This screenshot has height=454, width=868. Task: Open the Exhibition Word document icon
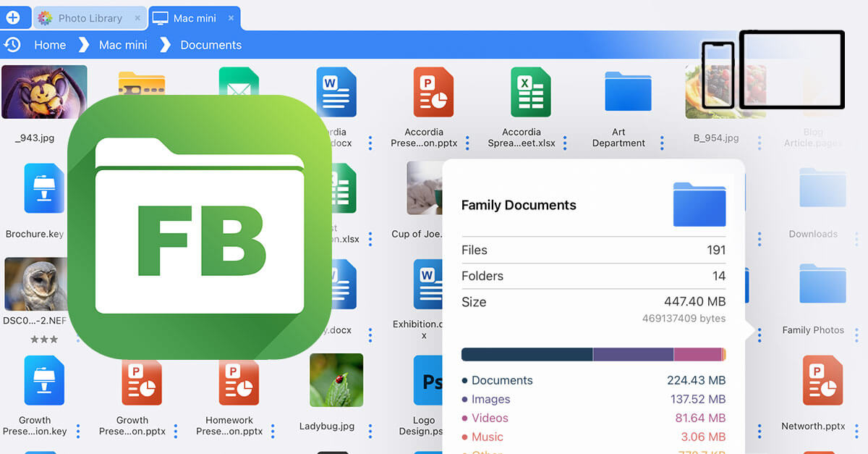pyautogui.click(x=428, y=284)
